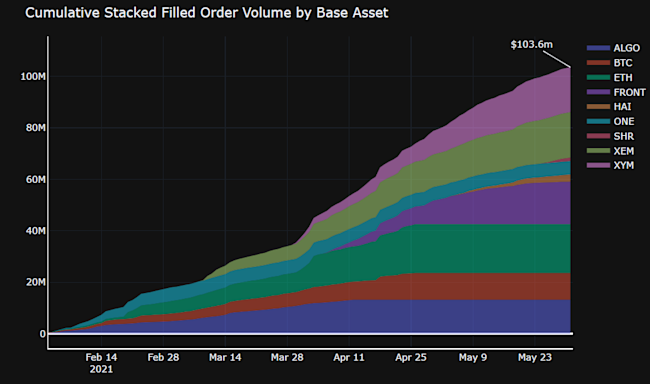The height and width of the screenshot is (384, 650).
Task: Toggle the XYM series label in legend
Action: click(623, 165)
